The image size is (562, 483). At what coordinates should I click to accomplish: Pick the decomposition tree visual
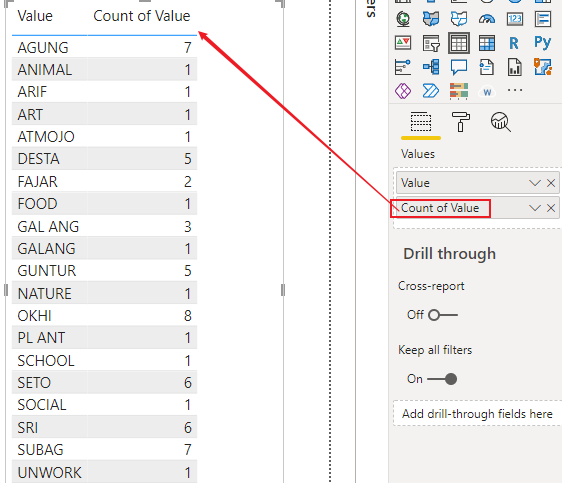click(x=431, y=67)
